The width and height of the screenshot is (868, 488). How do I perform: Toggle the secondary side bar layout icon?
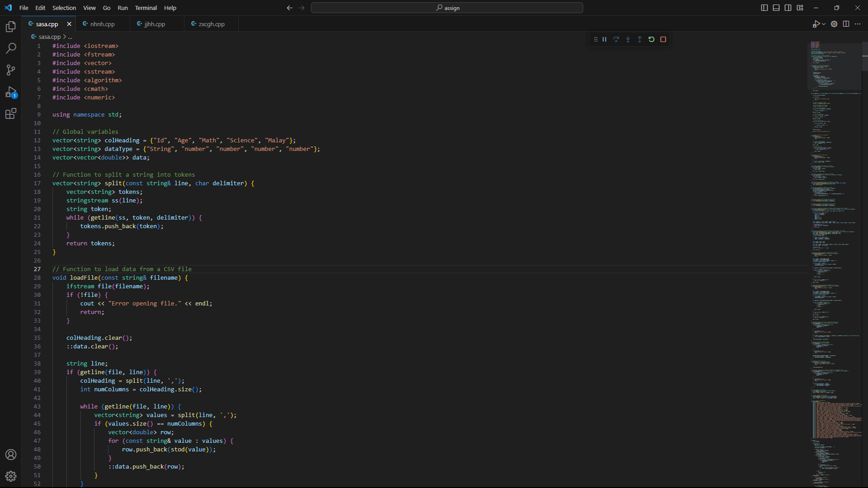788,8
